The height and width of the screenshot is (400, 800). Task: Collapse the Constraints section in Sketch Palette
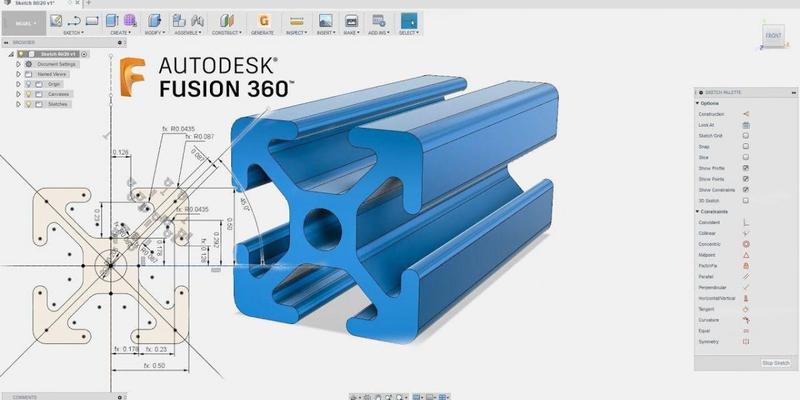[697, 211]
